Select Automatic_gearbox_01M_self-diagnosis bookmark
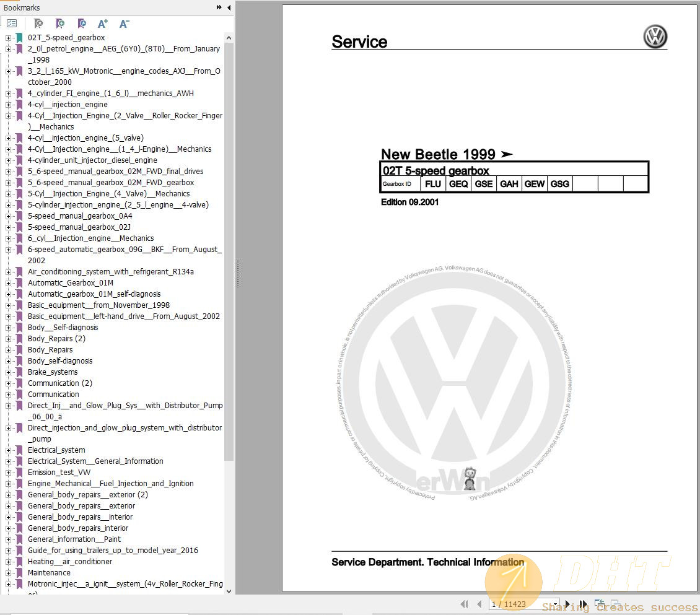Image resolution: width=700 pixels, height=615 pixels. point(94,294)
